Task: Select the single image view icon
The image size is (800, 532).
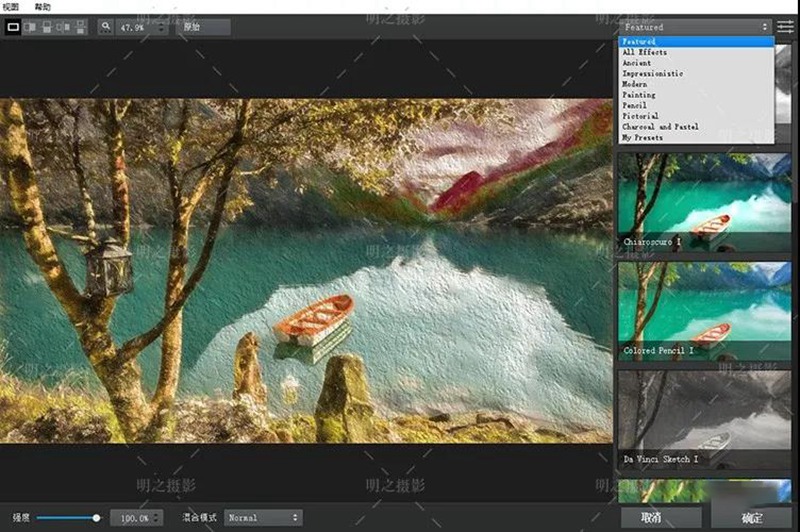Action: click(13, 27)
